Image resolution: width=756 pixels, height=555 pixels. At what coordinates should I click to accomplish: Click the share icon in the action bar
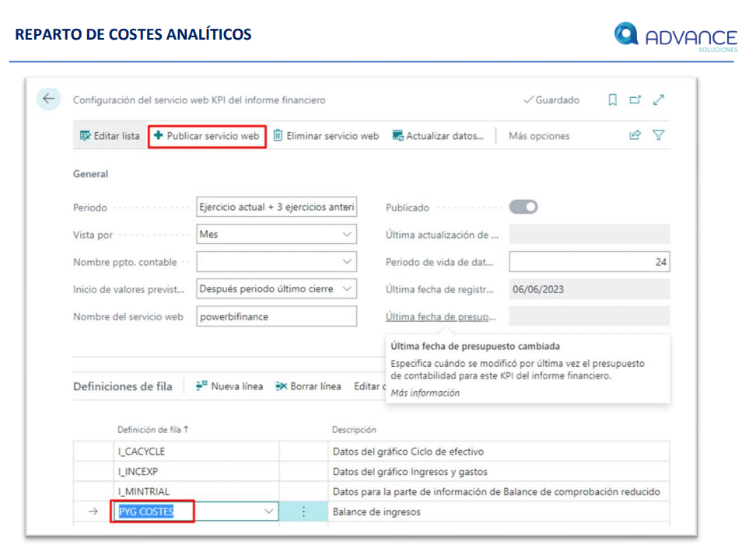coord(635,135)
